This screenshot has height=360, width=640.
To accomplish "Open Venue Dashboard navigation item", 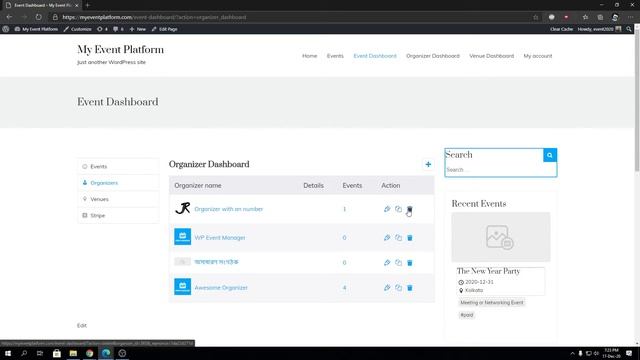I will click(x=491, y=56).
